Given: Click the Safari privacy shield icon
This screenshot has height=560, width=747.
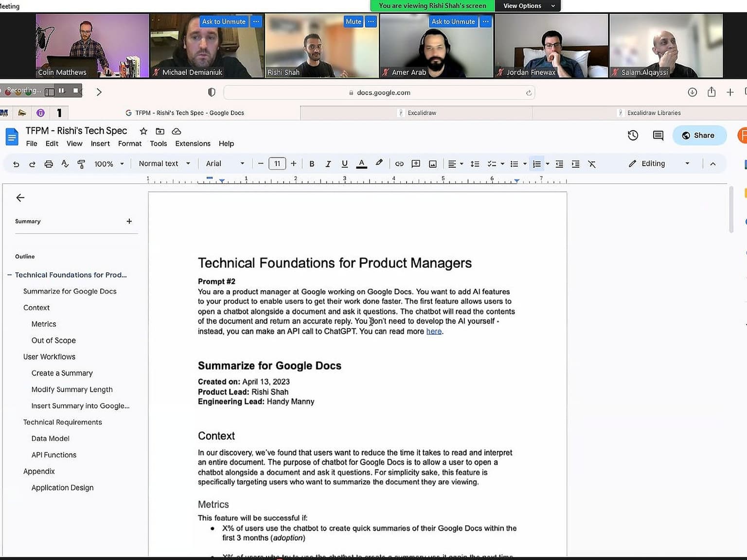Looking at the screenshot, I should (x=212, y=92).
